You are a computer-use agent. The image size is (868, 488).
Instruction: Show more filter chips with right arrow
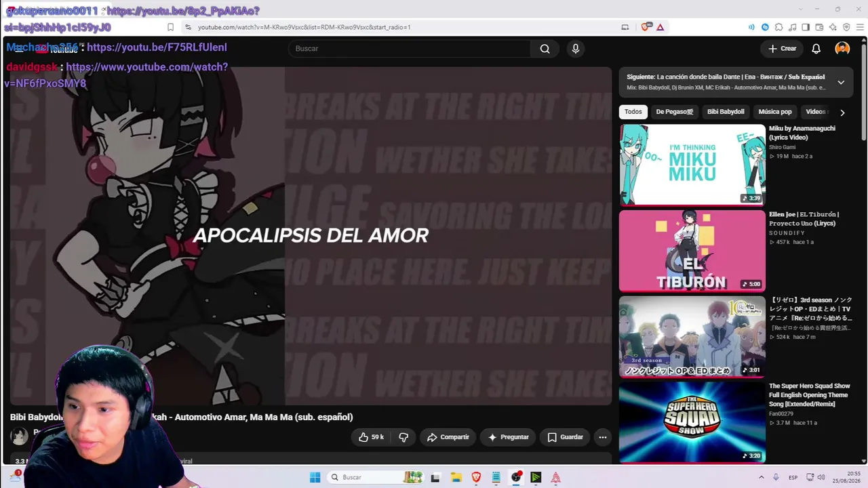(842, 113)
